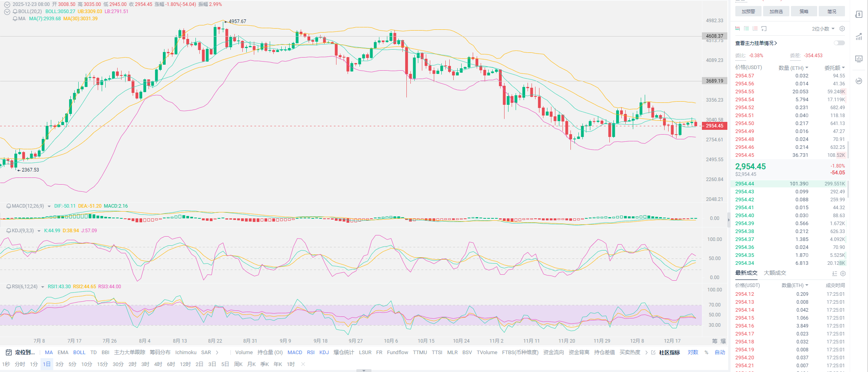Enable the 查看主力挂单情况 switch

coord(839,43)
